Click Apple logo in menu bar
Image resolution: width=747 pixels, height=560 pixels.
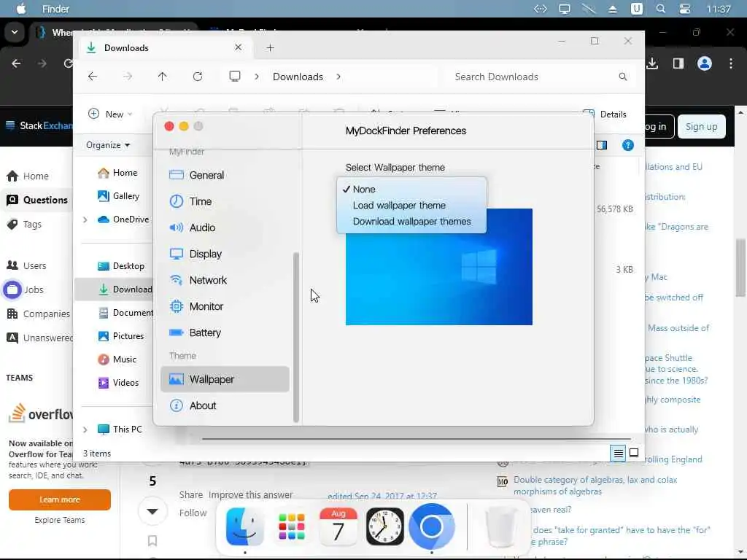21,9
